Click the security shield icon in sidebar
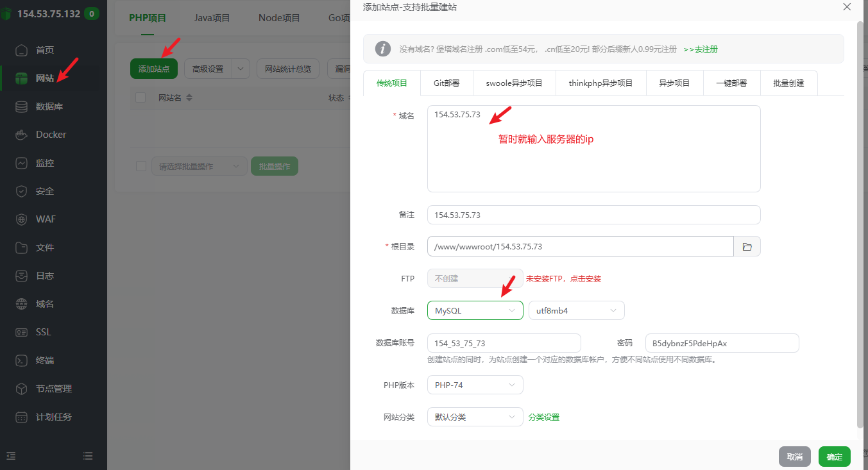Viewport: 868px width, 470px height. point(22,191)
